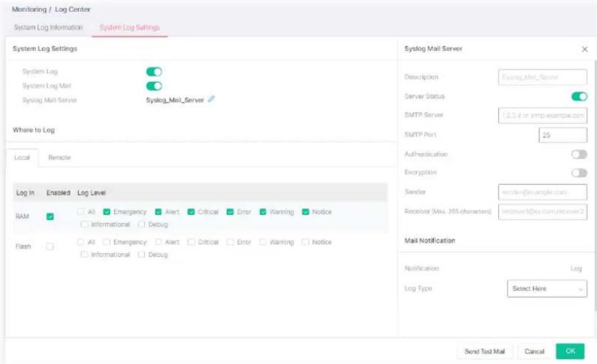Check the Flash Enabled checkbox

click(50, 246)
